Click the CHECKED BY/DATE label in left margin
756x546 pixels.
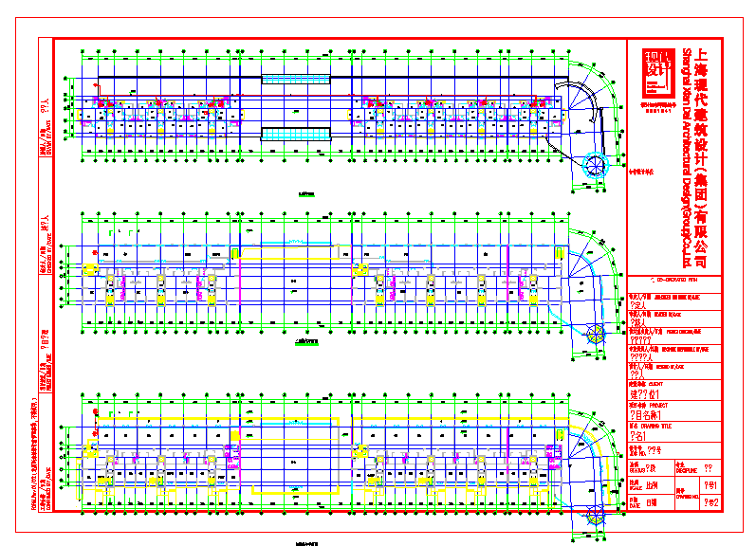pos(45,234)
